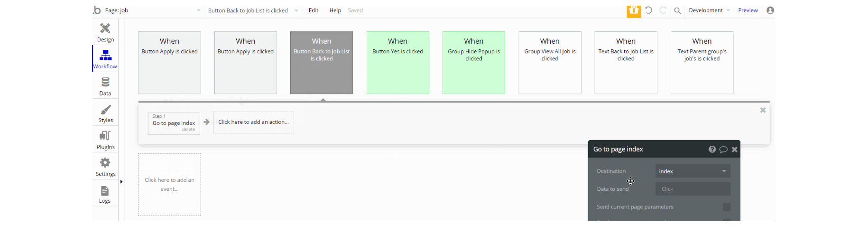868x226 pixels.
Task: Open the Data tab in sidebar
Action: (105, 86)
